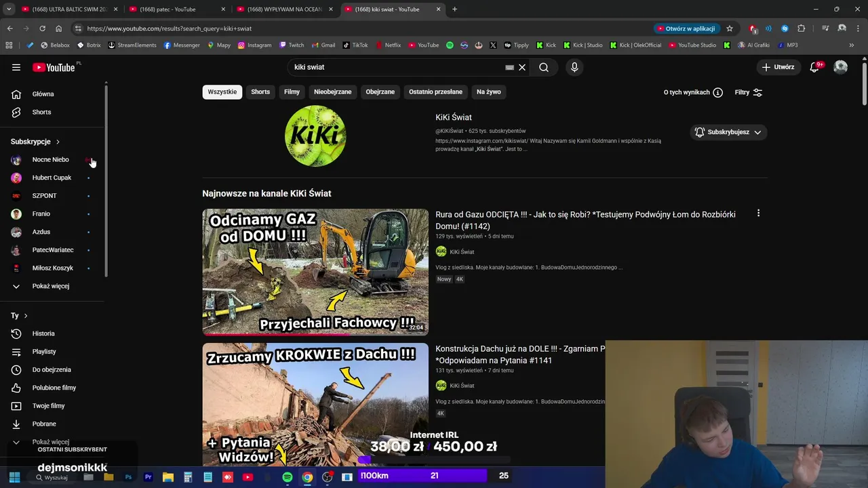This screenshot has width=868, height=488.
Task: Start voice search with microphone icon
Action: click(x=574, y=67)
